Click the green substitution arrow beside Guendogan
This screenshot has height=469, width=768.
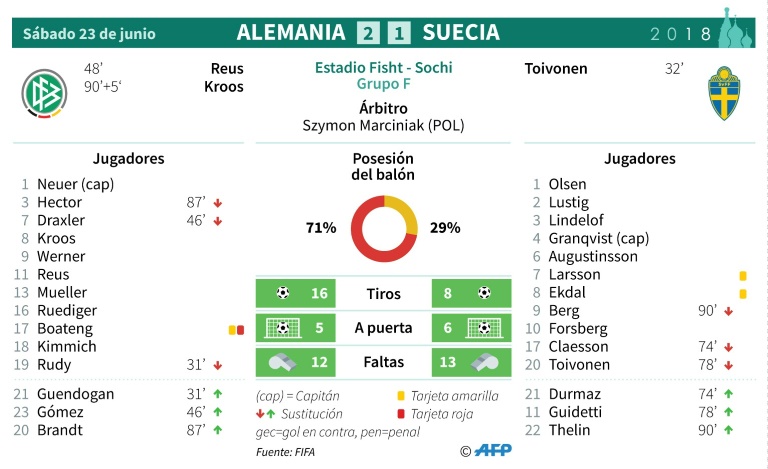(218, 393)
